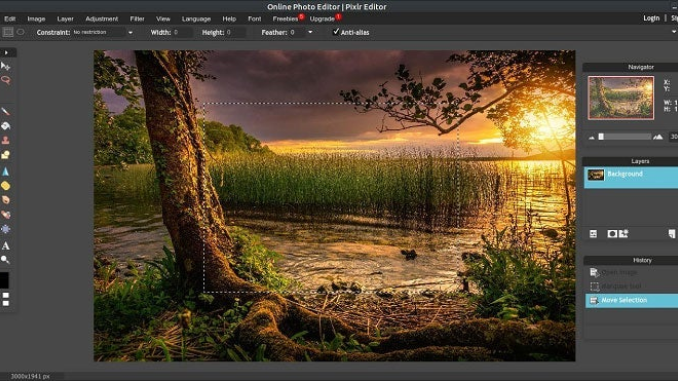Add layer mask in Layers panel
678x381 pixels.
click(x=612, y=234)
